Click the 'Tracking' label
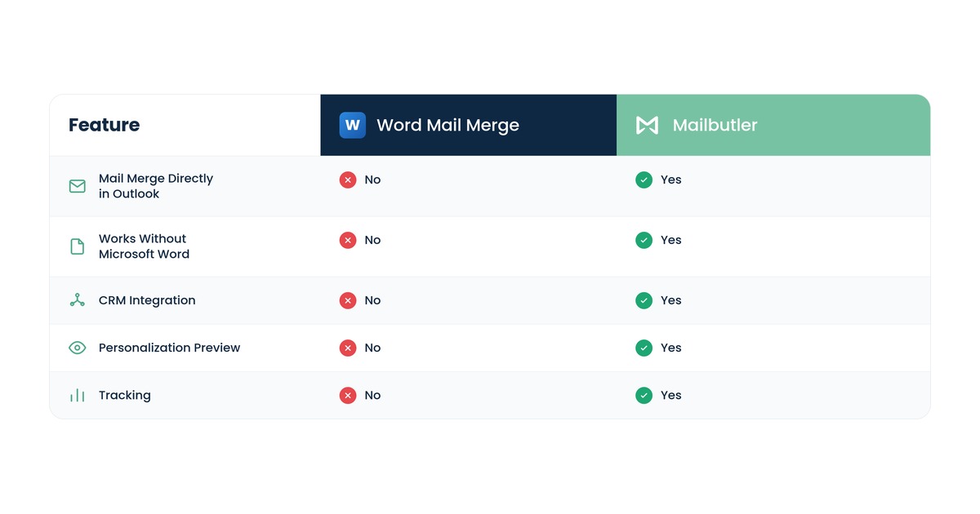The height and width of the screenshot is (514, 980). point(125,396)
